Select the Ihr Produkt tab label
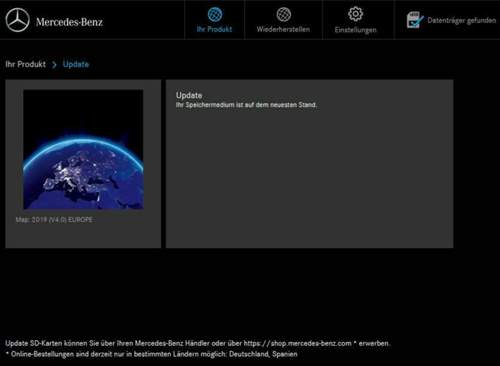The height and width of the screenshot is (366, 500). pos(214,29)
